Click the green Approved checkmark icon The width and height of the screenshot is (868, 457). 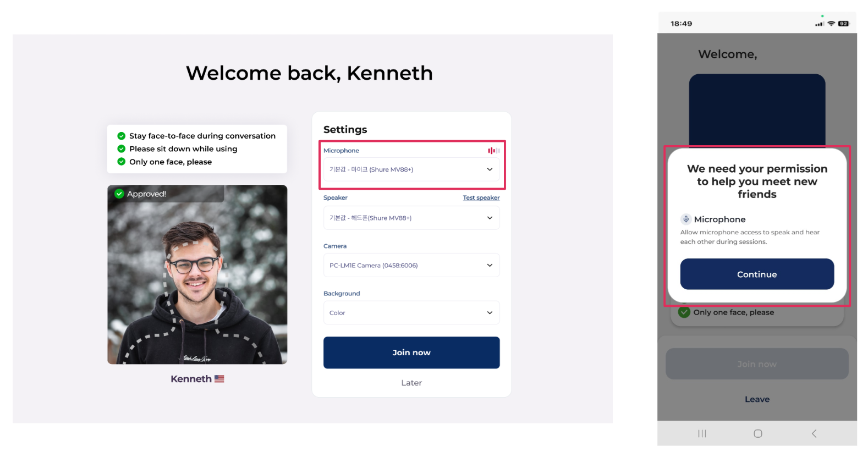pyautogui.click(x=119, y=194)
